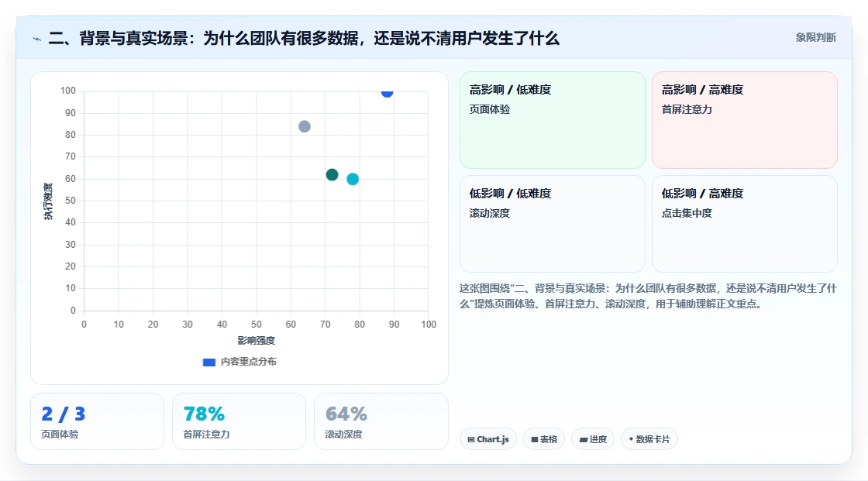Image resolution: width=868 pixels, height=481 pixels.
Task: Select the 高影响 / 高难度 quadrant card
Action: pyautogui.click(x=745, y=120)
